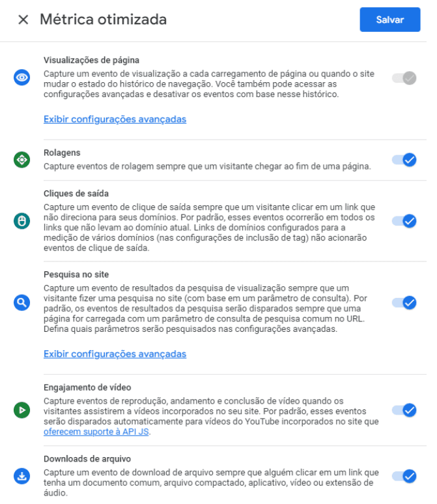Click the Engajamento de vídeo play icon
Viewport: 437px width, 504px height.
point(22,410)
